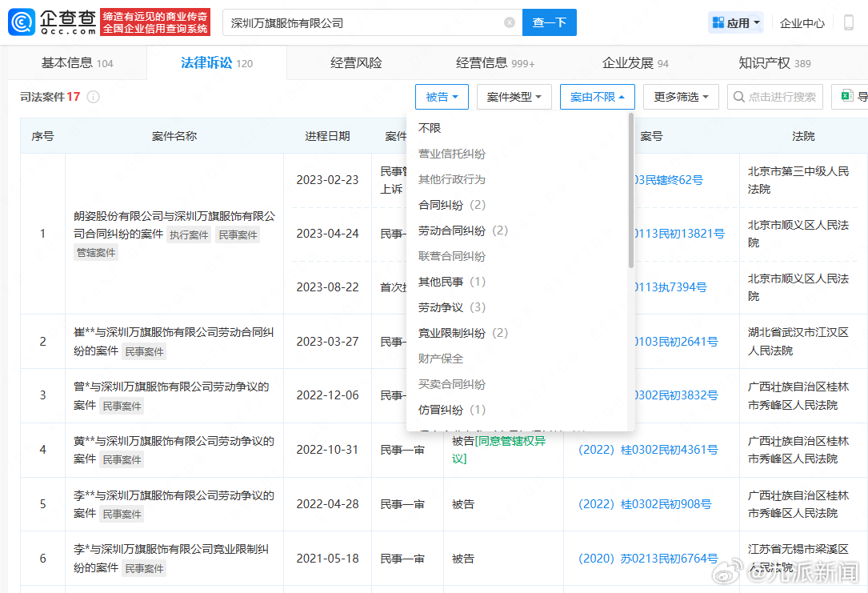Click the mobile phone icon in header
The image size is (868, 593).
click(848, 22)
